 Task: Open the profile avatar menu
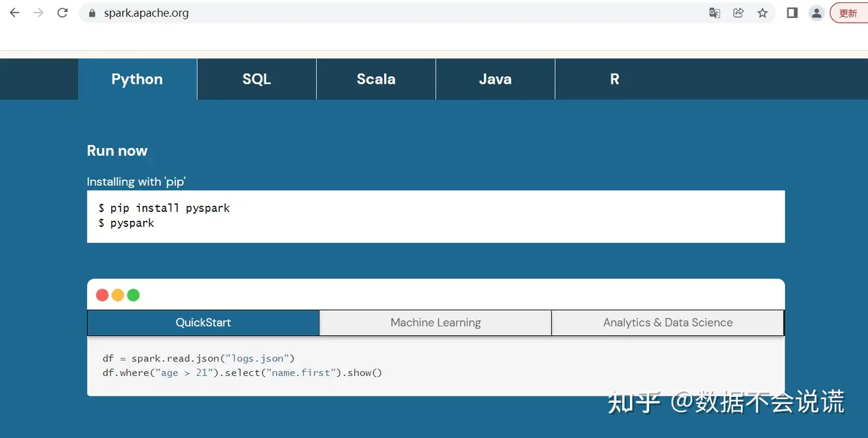point(817,13)
